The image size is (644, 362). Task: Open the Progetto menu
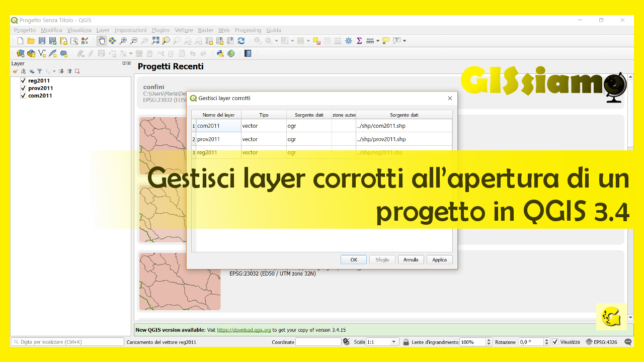25,30
